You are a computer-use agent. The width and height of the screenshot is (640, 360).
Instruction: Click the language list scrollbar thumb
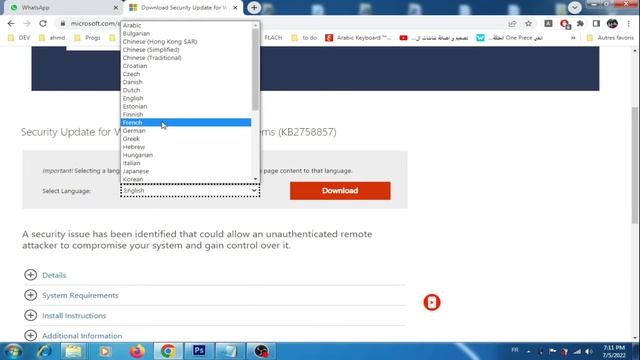coord(256,69)
